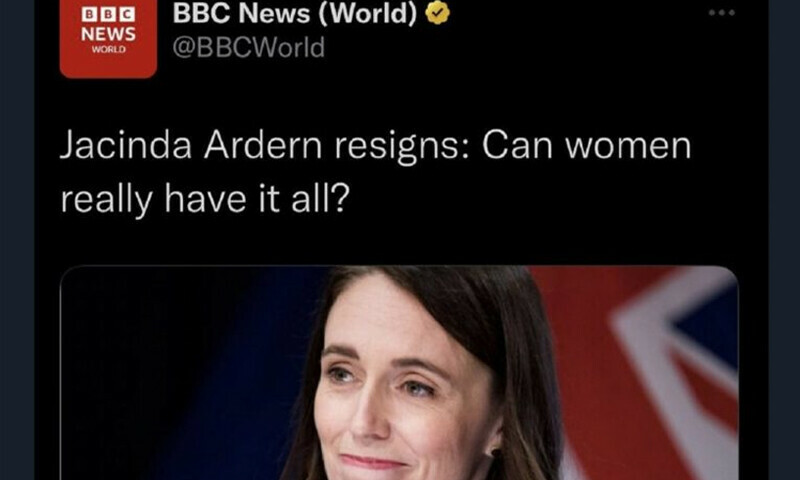Select the name 'Jacinda Ardern' in tweet text

click(191, 146)
